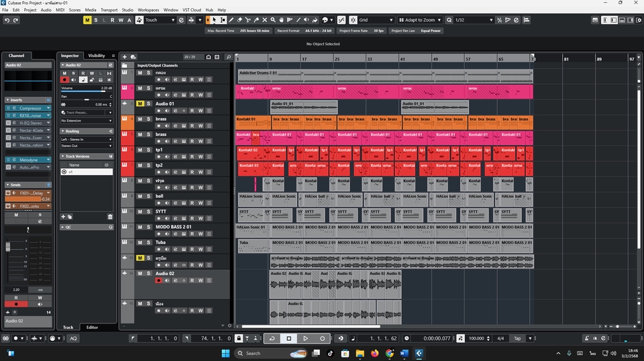Click the Add Track plus icon
This screenshot has height=361, width=644.
(125, 57)
